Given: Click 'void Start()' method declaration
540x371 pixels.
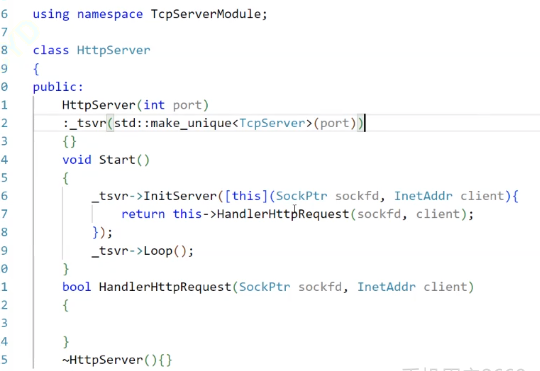Looking at the screenshot, I should (106, 160).
